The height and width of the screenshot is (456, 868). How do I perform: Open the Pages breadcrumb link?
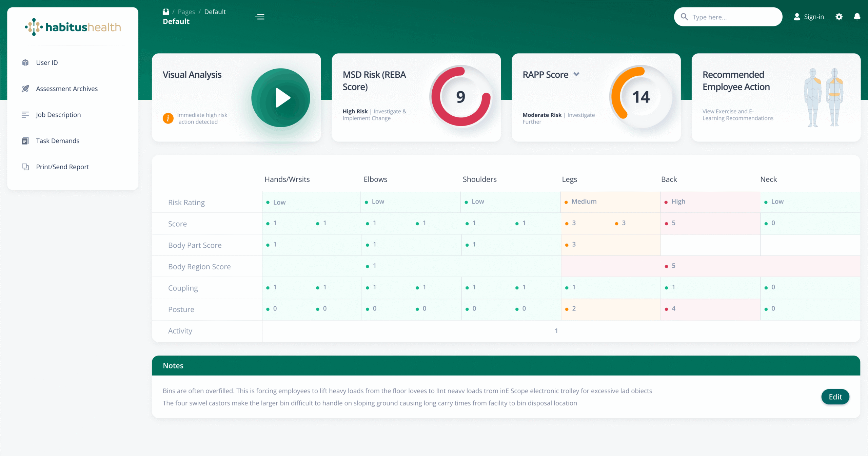pyautogui.click(x=186, y=11)
